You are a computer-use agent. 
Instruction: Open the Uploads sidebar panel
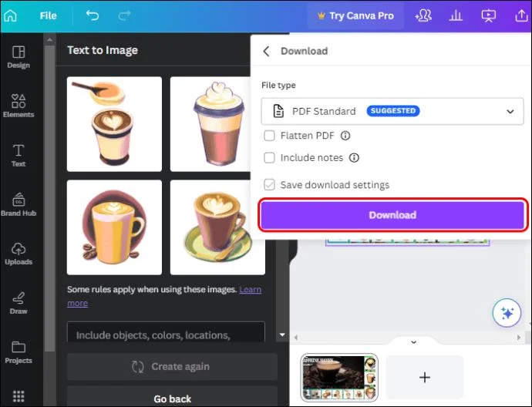(19, 253)
